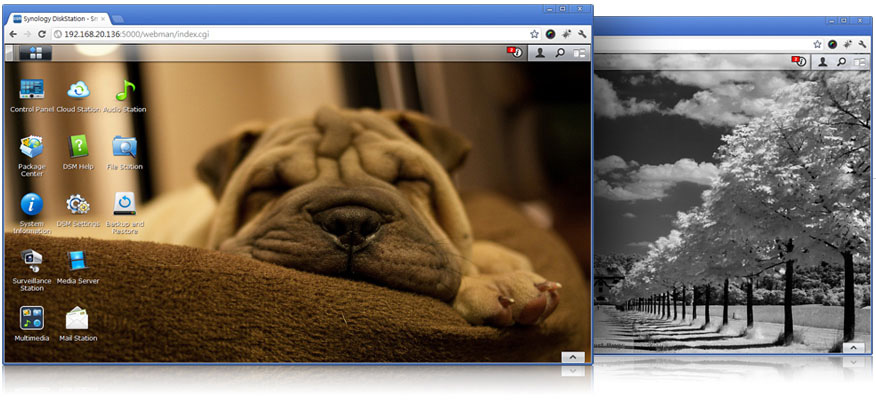Open the DSM main menu button
Viewport: 876px width, 420px height.
coord(36,52)
